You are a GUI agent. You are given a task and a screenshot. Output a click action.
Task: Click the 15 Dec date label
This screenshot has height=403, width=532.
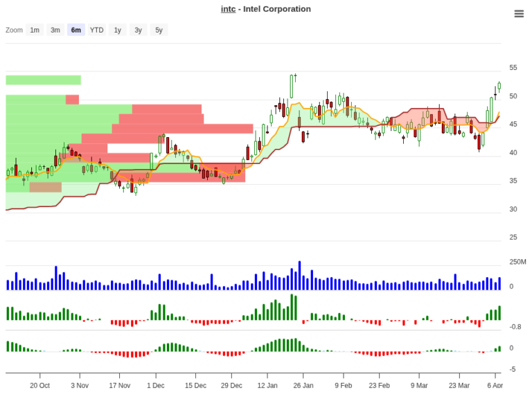tap(195, 386)
